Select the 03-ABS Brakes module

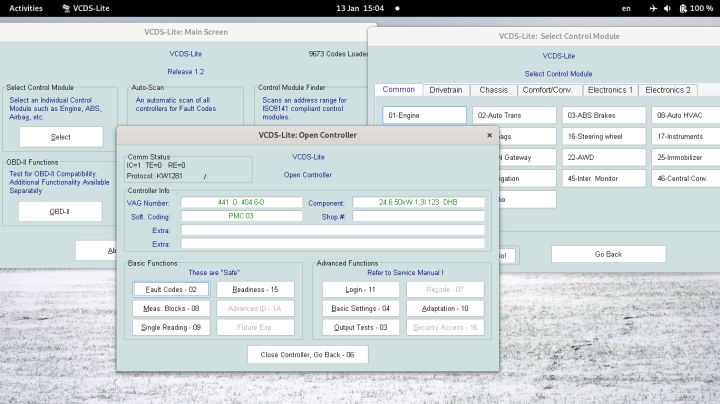pyautogui.click(x=604, y=115)
